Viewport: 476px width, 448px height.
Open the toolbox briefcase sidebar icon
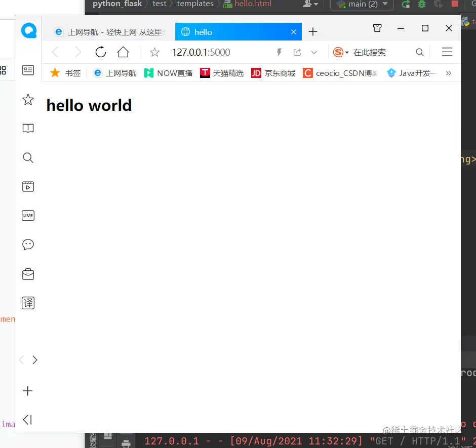point(28,274)
